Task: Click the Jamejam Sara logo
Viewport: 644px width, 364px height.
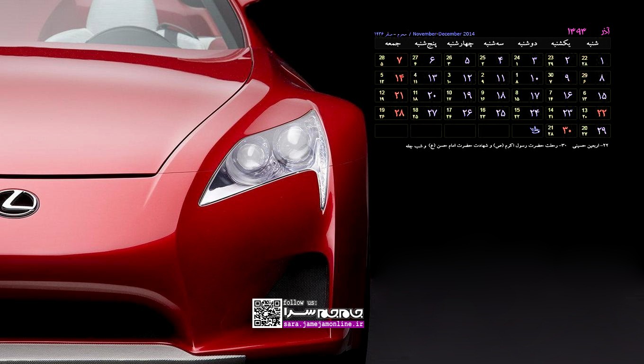Action: [323, 313]
